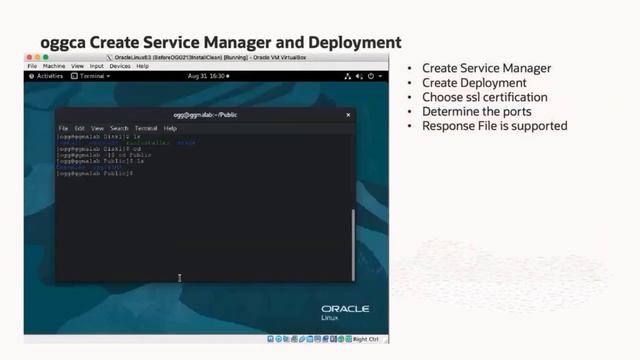This screenshot has height=360, width=640.
Task: Open the VirtualBox File menu
Action: coord(32,66)
